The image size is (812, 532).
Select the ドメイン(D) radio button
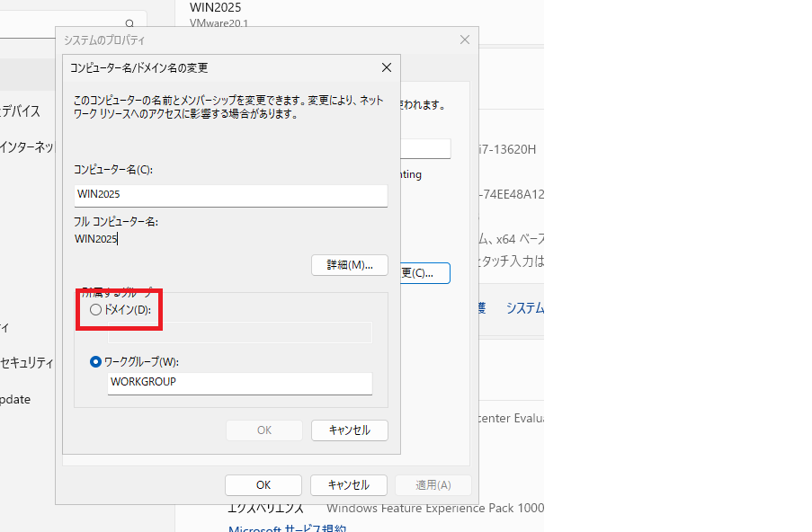point(96,310)
